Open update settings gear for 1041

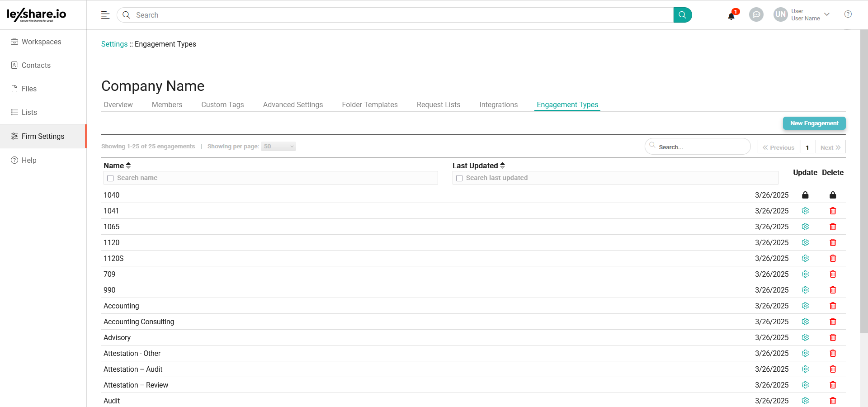[x=805, y=211]
